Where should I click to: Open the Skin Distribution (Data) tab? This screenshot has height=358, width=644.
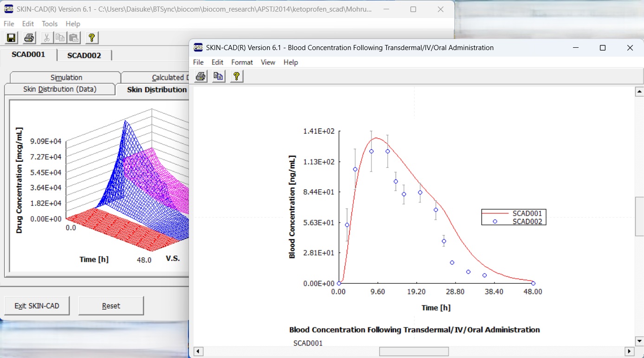[60, 89]
